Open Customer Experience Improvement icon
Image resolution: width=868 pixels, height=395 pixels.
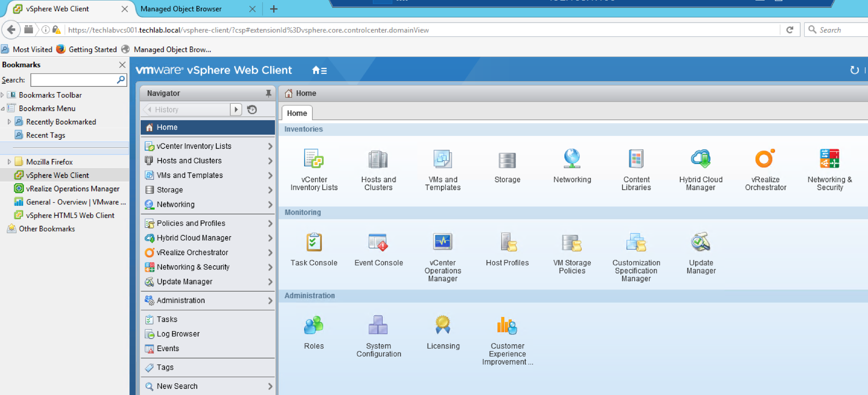click(x=507, y=326)
